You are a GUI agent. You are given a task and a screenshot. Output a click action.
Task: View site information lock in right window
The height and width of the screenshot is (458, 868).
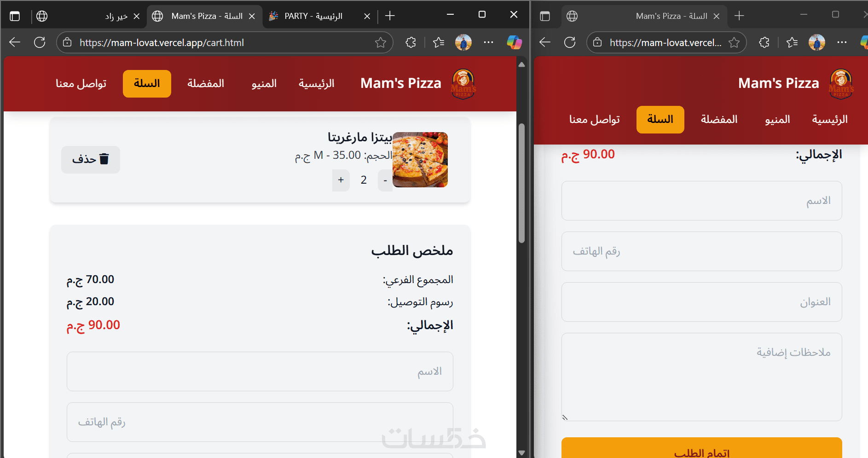coord(597,42)
